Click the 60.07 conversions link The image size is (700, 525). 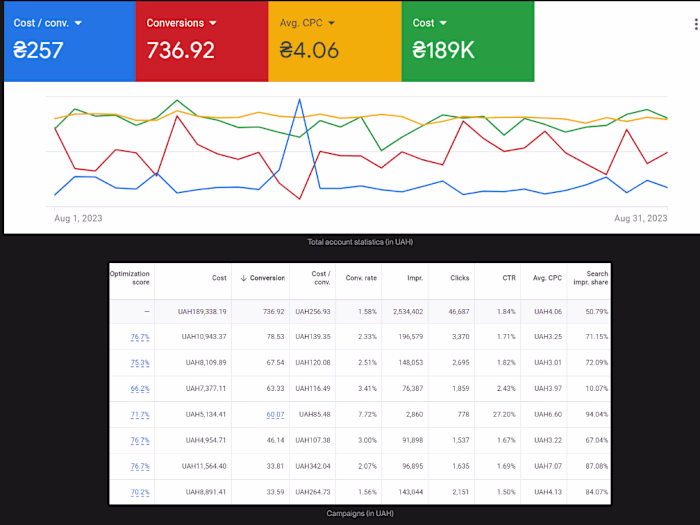275,415
